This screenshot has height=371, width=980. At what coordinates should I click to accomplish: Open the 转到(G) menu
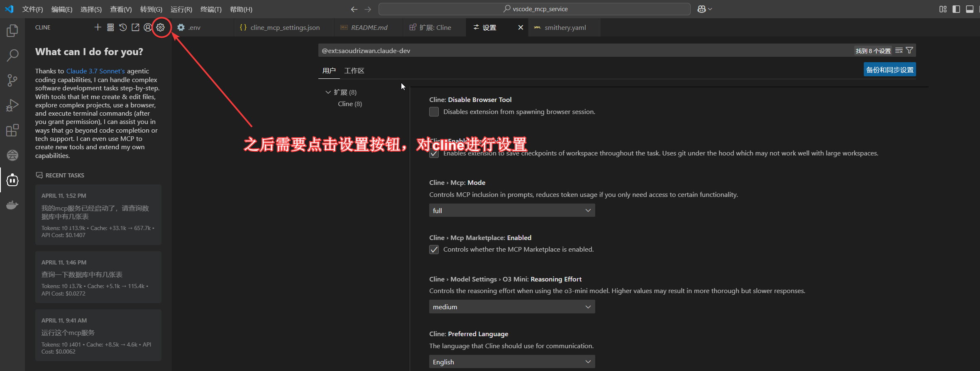coord(151,9)
